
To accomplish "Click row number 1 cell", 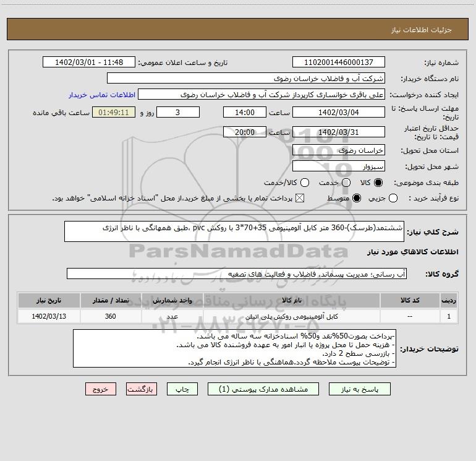I will click(449, 316).
